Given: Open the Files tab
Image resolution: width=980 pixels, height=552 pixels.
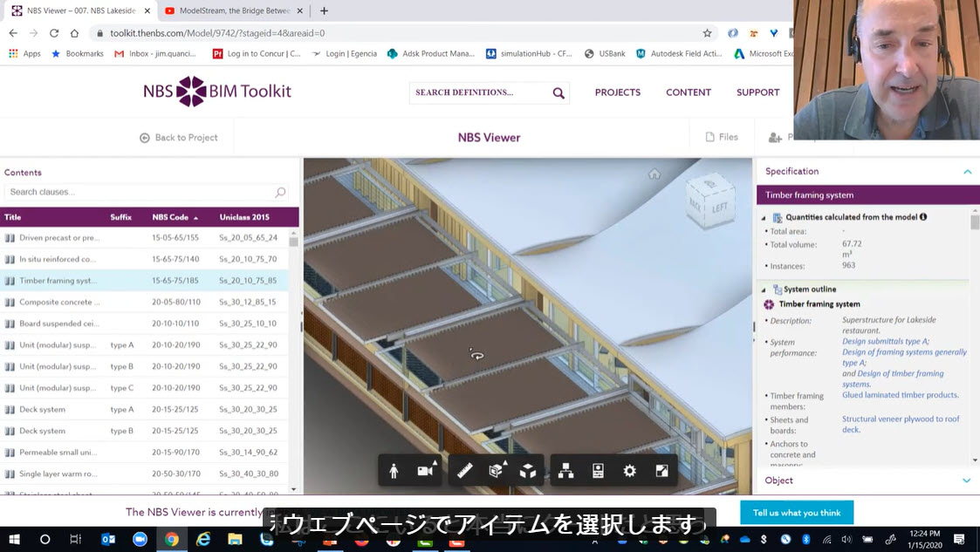Looking at the screenshot, I should click(721, 137).
